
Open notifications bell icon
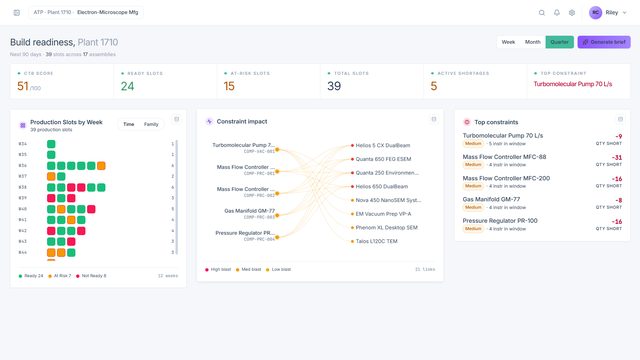point(557,13)
